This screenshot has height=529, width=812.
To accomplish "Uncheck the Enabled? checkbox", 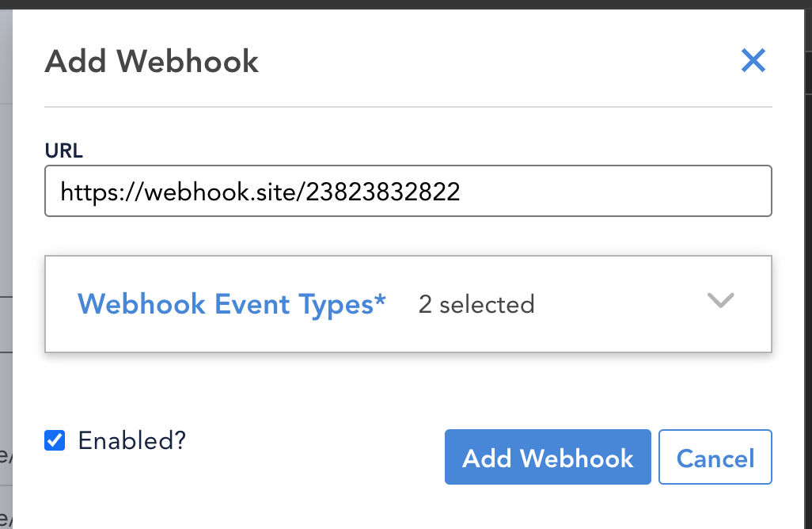I will [x=55, y=440].
